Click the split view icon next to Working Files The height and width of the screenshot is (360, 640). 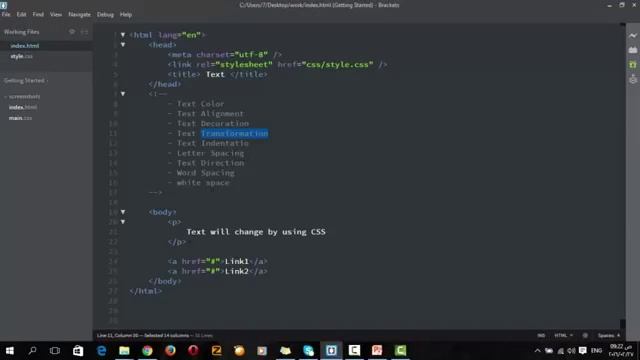coord(84,31)
